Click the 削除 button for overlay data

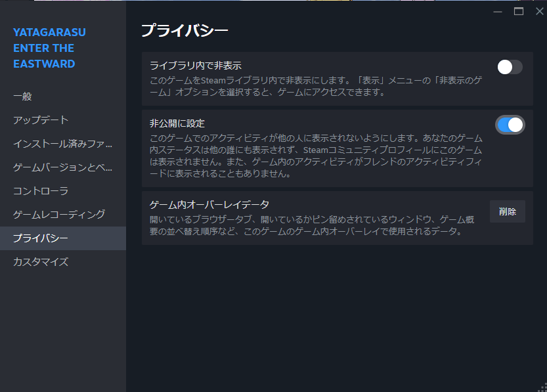click(507, 211)
